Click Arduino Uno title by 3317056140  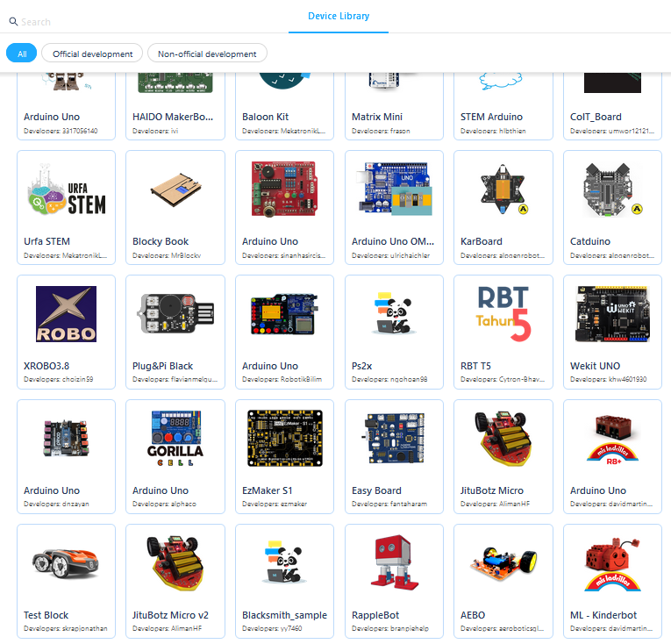coord(52,117)
